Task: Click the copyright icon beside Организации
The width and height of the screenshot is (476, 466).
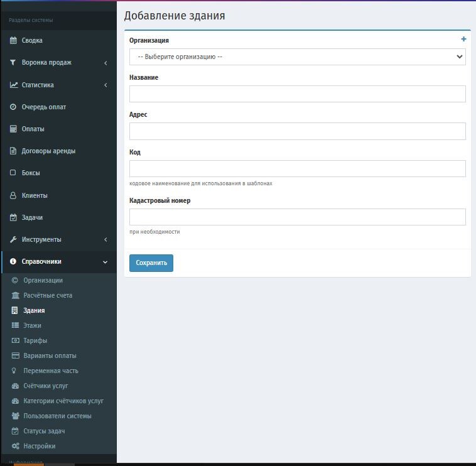Action: 15,280
